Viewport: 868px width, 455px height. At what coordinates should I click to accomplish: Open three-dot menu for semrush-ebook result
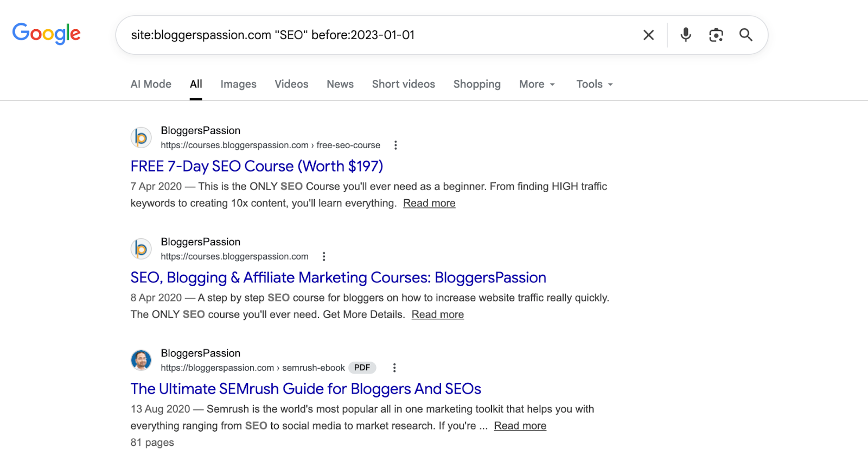pos(394,368)
